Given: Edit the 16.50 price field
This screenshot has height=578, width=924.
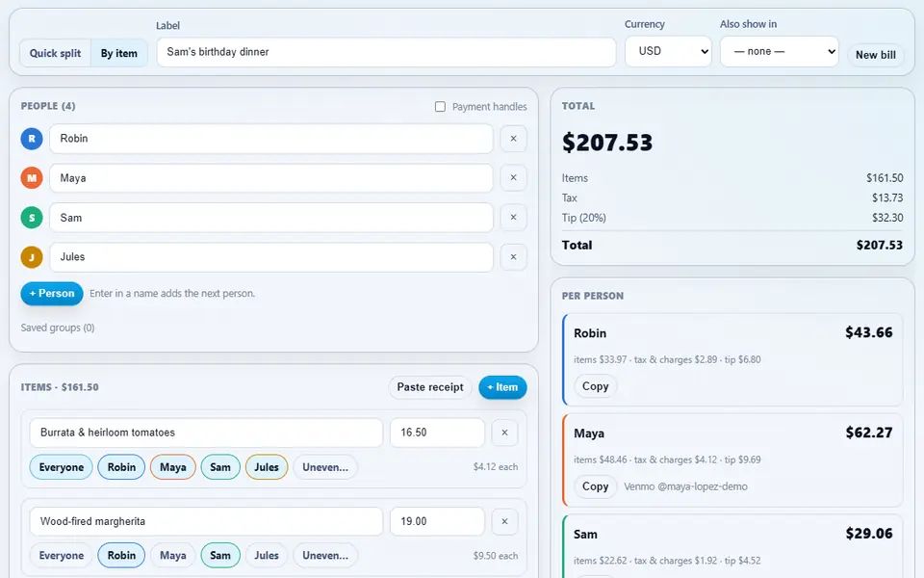Looking at the screenshot, I should tap(437, 433).
